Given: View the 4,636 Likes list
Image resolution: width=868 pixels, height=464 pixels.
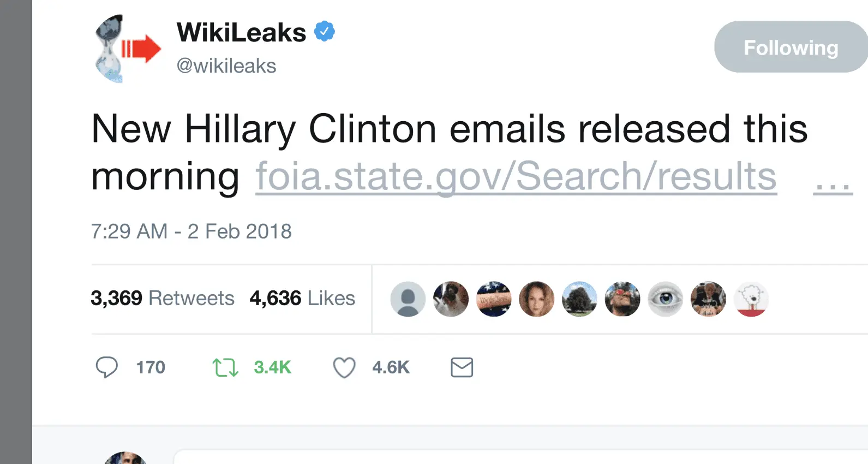Looking at the screenshot, I should tap(302, 299).
